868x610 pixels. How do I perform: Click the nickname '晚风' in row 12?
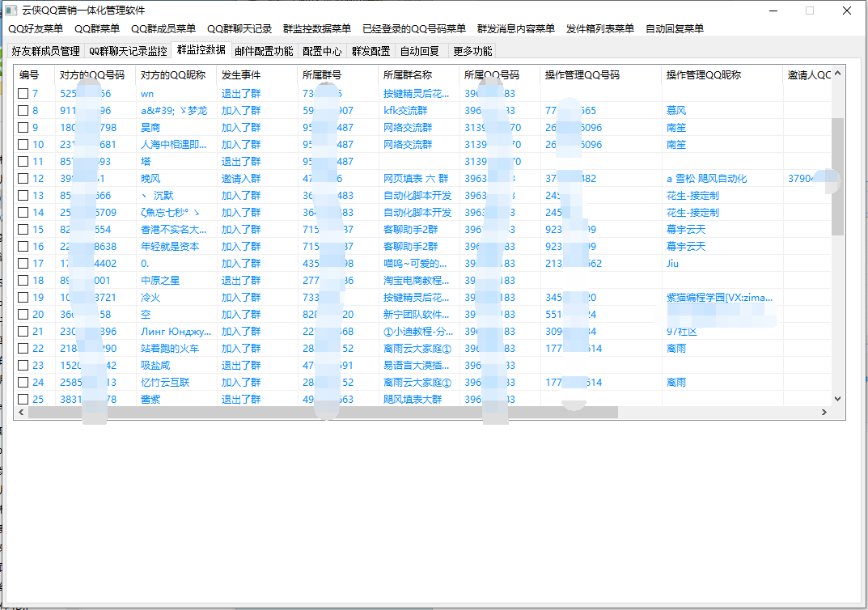tap(150, 178)
